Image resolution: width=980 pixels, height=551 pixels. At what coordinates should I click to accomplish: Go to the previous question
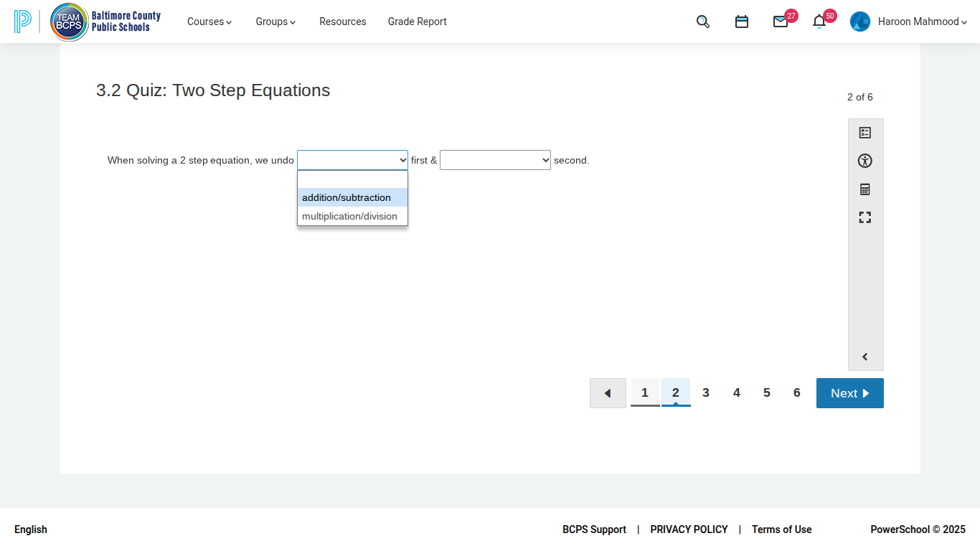coord(608,393)
